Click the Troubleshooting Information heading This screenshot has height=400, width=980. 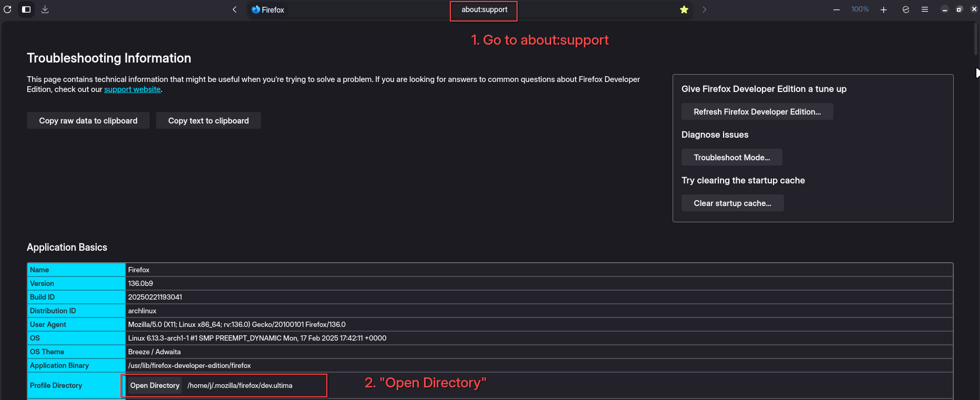(109, 58)
